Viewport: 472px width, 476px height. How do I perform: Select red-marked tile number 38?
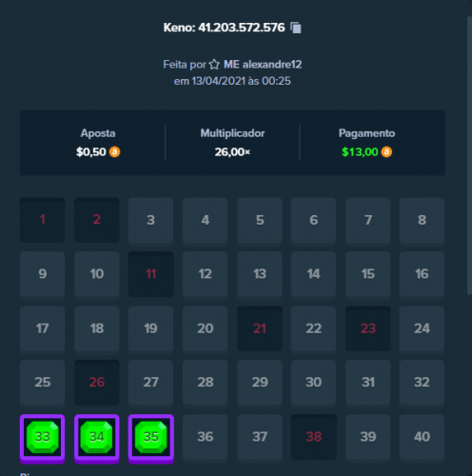tap(314, 437)
